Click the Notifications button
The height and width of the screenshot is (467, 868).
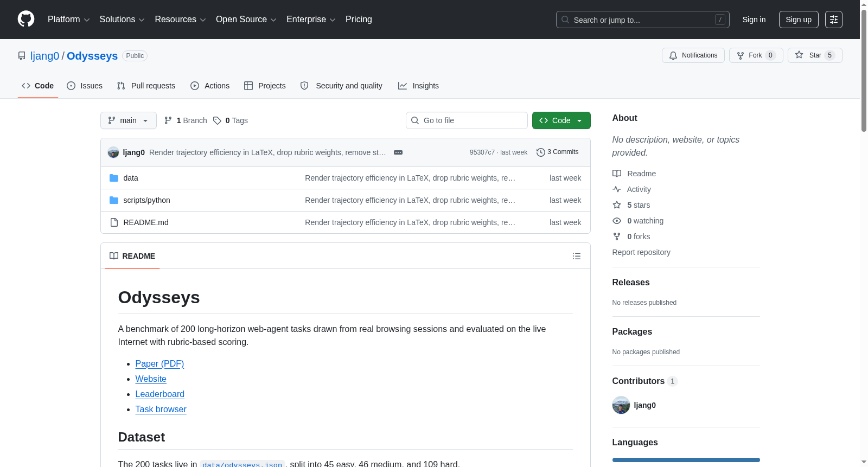pos(693,55)
